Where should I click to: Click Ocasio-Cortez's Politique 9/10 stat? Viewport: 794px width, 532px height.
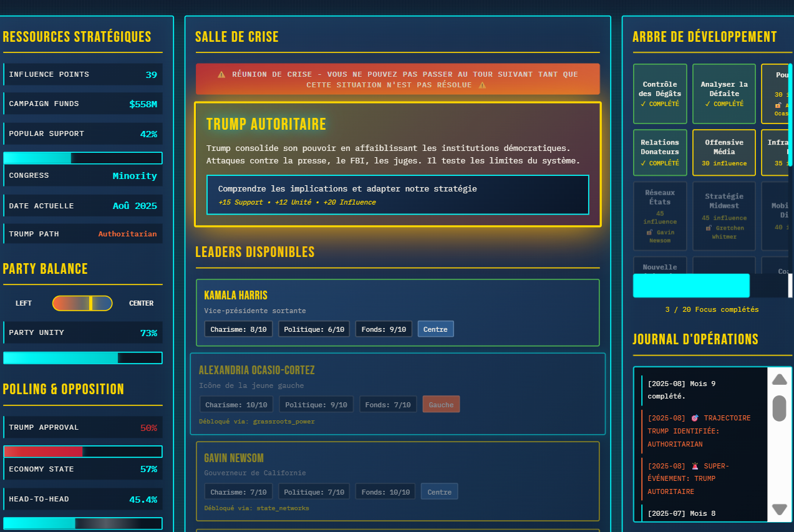click(316, 404)
